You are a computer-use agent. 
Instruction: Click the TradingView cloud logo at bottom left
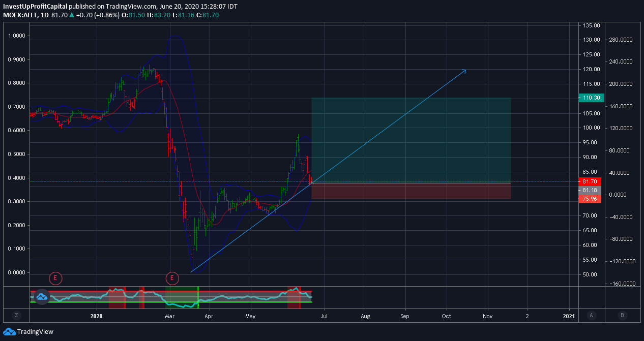9,332
